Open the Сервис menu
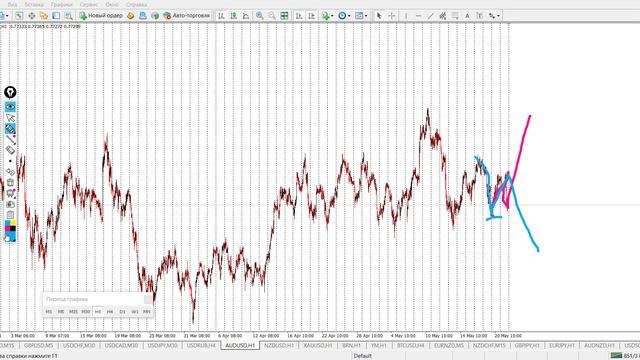This screenshot has height=360, width=640. tap(89, 4)
